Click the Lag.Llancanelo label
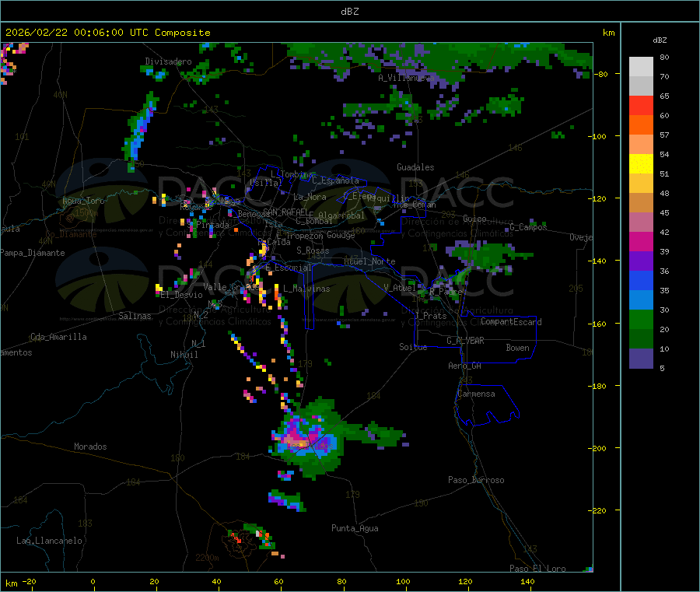This screenshot has height=592, width=700. tap(49, 541)
